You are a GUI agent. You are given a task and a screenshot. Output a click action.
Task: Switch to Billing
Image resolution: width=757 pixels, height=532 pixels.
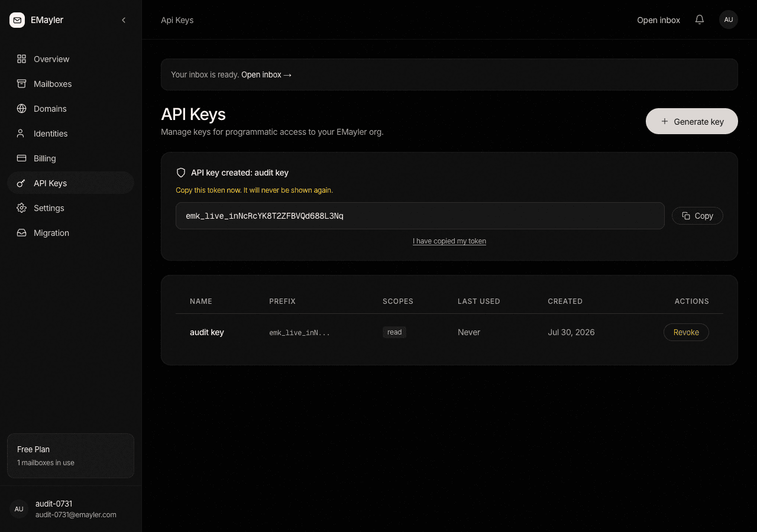[x=70, y=158]
